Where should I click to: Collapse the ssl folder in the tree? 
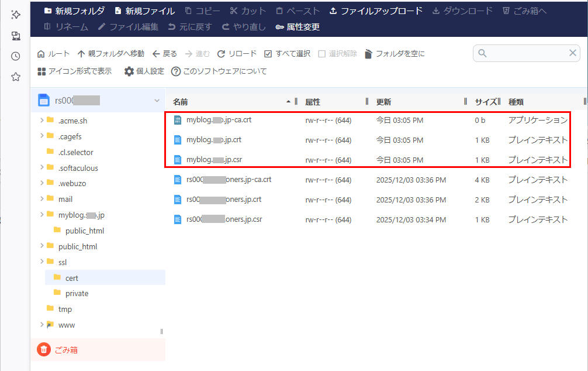click(x=41, y=262)
